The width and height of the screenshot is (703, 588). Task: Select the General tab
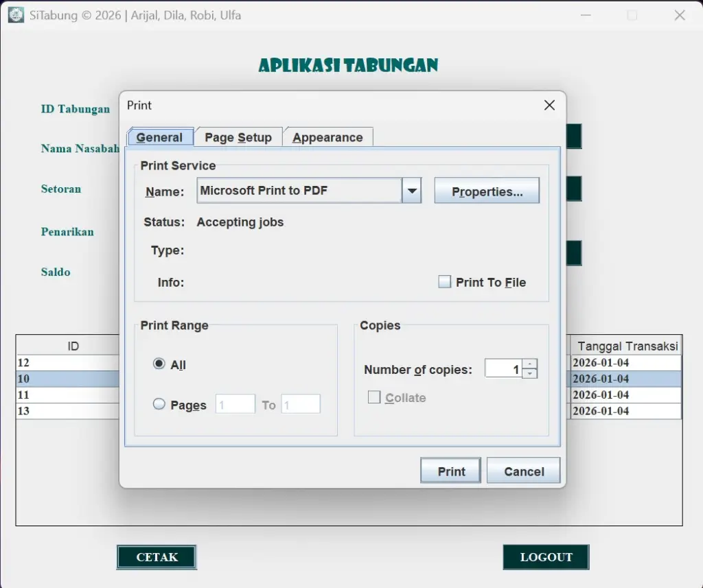(x=159, y=137)
